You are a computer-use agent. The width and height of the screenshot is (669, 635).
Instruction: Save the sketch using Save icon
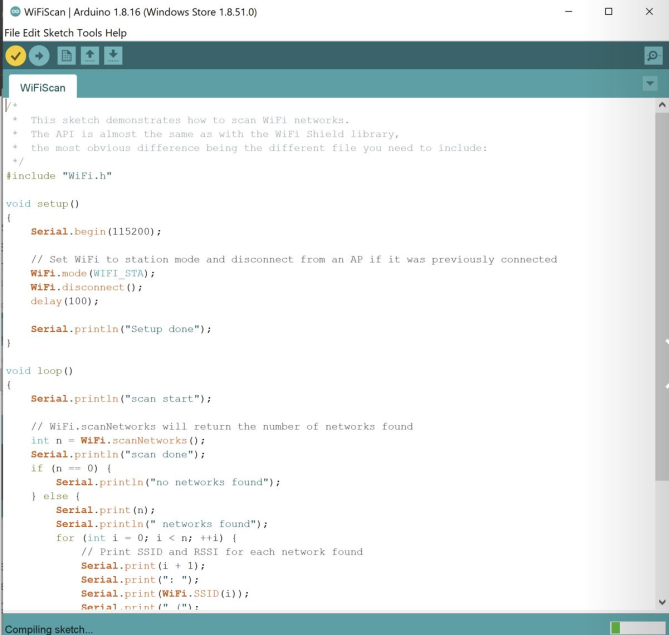(x=113, y=56)
